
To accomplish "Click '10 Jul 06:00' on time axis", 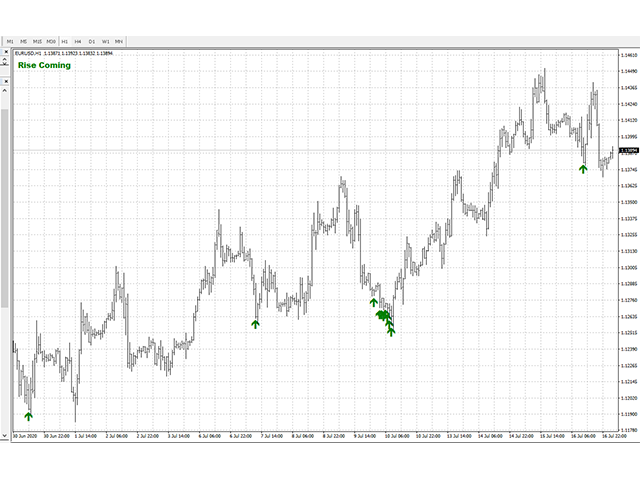I will tap(397, 436).
